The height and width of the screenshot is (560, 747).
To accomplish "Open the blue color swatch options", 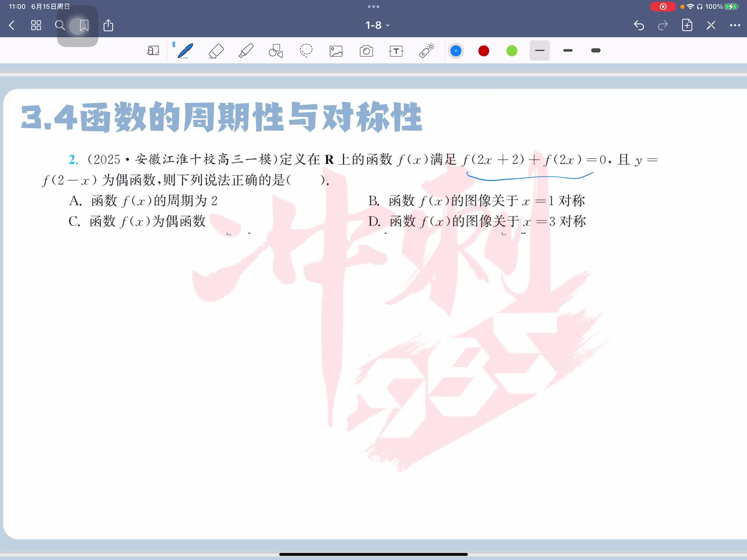I will [456, 51].
